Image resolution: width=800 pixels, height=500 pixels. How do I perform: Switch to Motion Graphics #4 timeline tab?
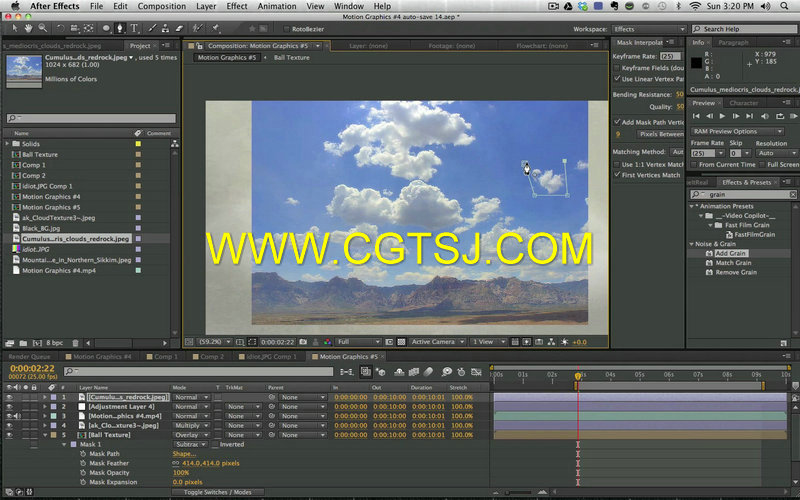click(x=102, y=357)
